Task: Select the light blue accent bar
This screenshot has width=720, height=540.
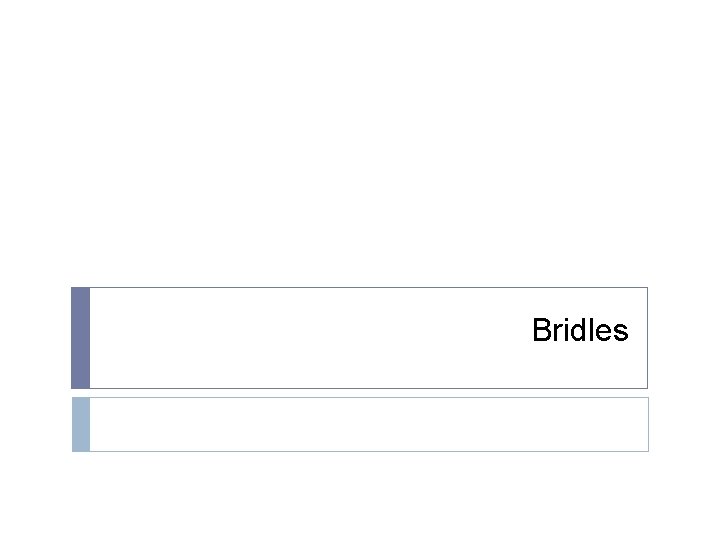Action: 81,424
